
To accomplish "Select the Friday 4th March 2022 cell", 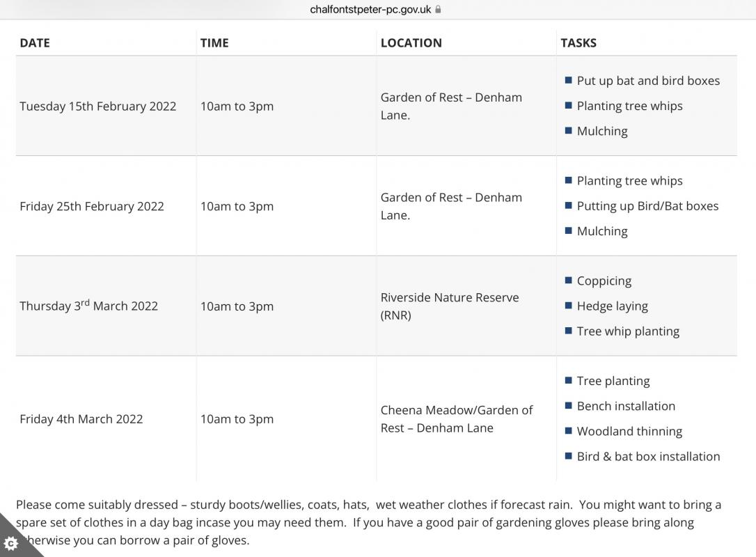I will pyautogui.click(x=81, y=419).
